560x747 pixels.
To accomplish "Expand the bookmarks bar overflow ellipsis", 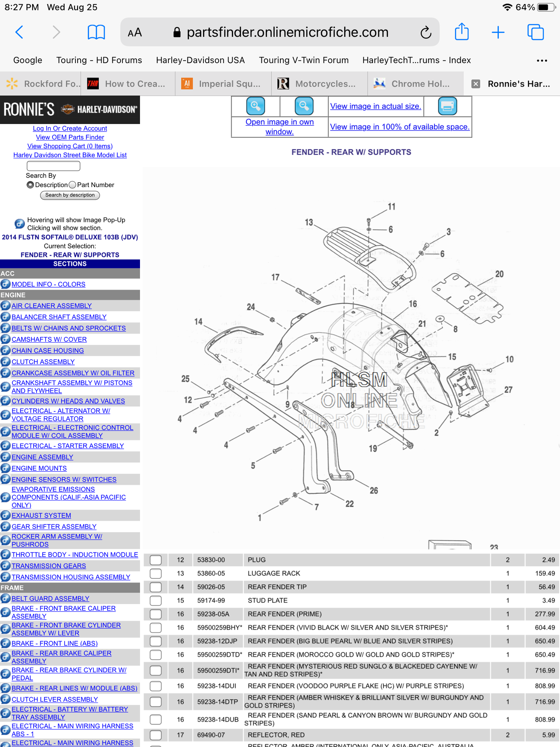I will (x=542, y=61).
